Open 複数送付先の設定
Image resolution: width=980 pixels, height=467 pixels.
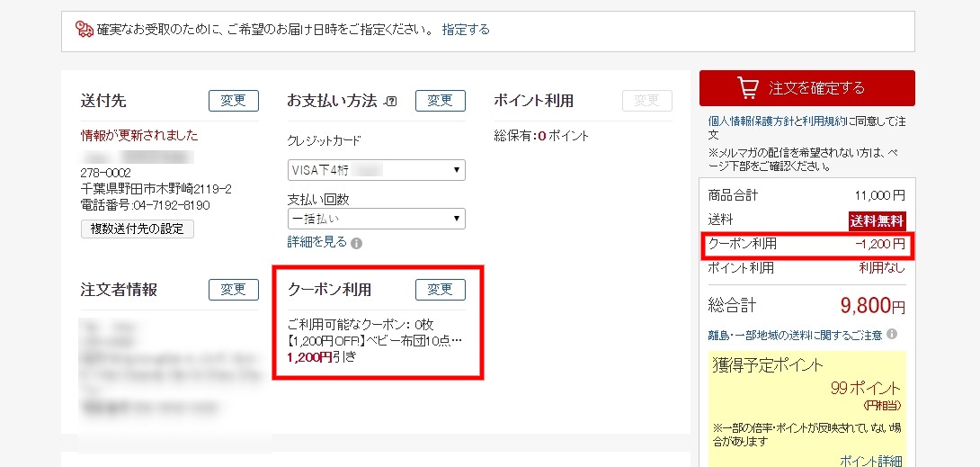(x=137, y=229)
